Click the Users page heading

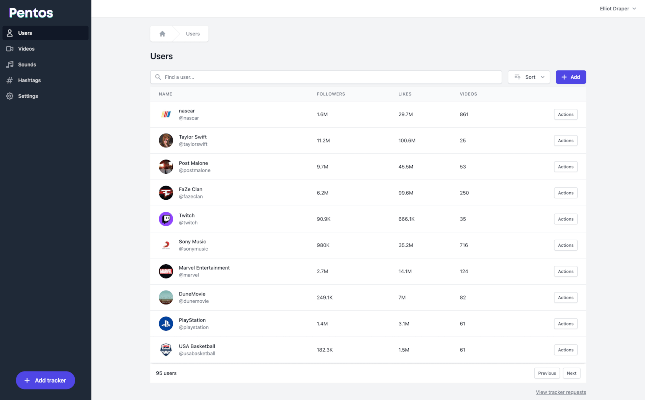(161, 56)
